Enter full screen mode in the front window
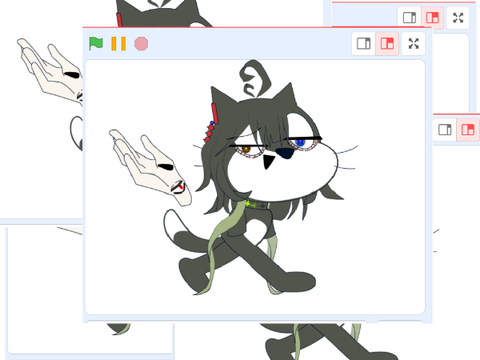Viewport: 480px width, 360px height. (414, 44)
